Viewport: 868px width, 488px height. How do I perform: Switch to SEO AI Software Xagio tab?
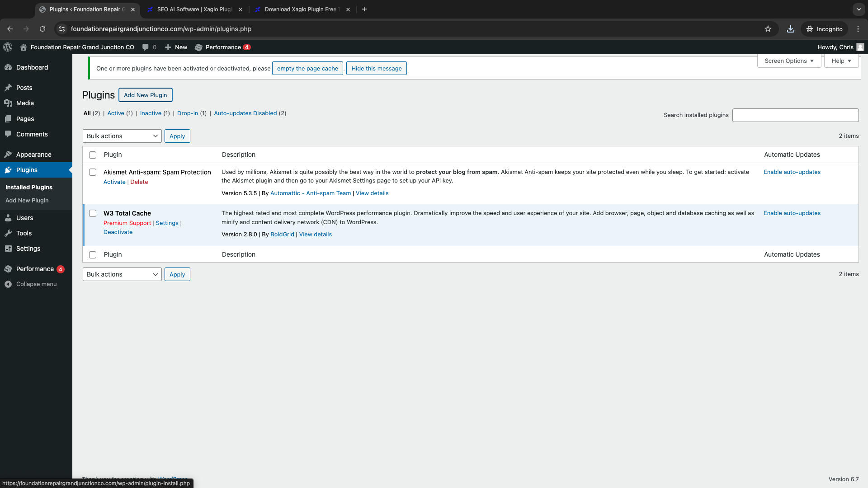pyautogui.click(x=195, y=9)
